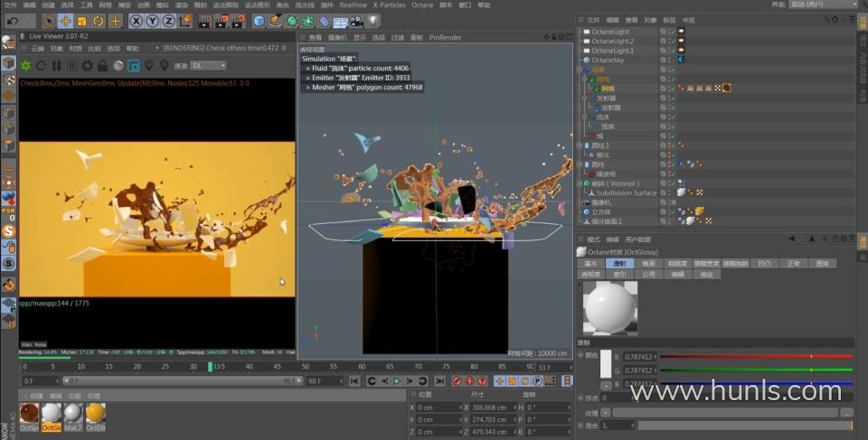Open the X-Particles menu
This screenshot has width=868, height=440.
click(x=389, y=5)
